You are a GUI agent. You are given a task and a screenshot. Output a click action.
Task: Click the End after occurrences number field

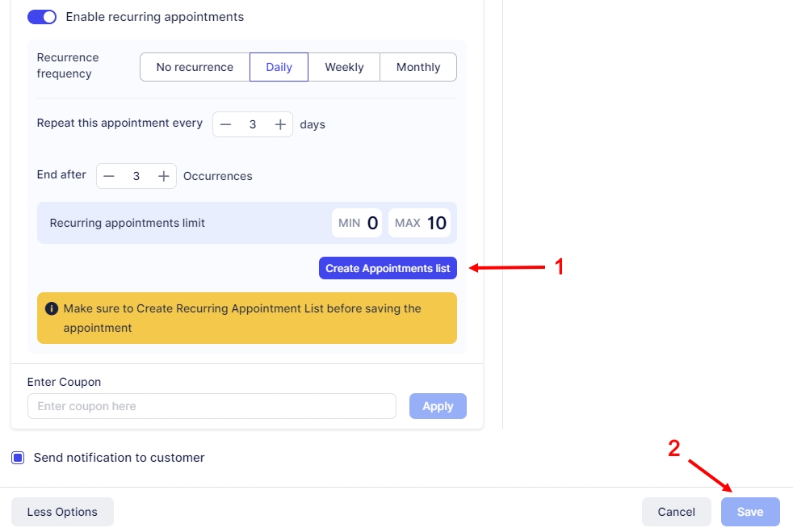pos(136,176)
